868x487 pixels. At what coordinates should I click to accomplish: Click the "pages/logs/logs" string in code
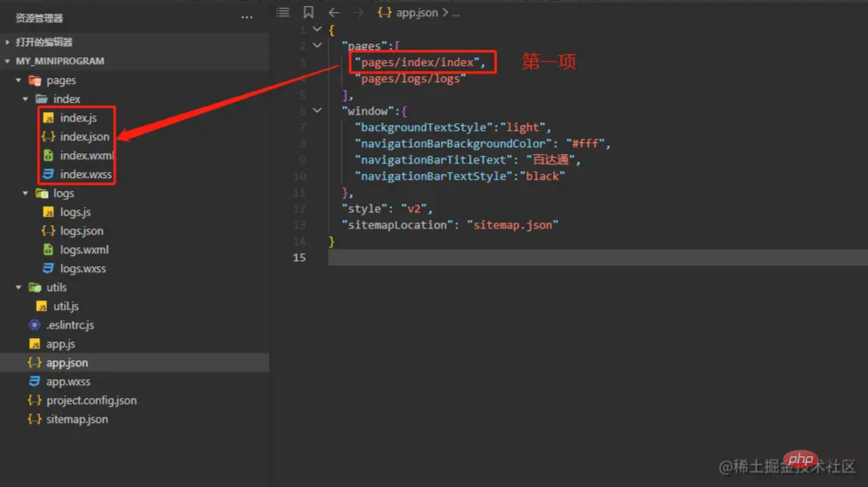tap(410, 79)
